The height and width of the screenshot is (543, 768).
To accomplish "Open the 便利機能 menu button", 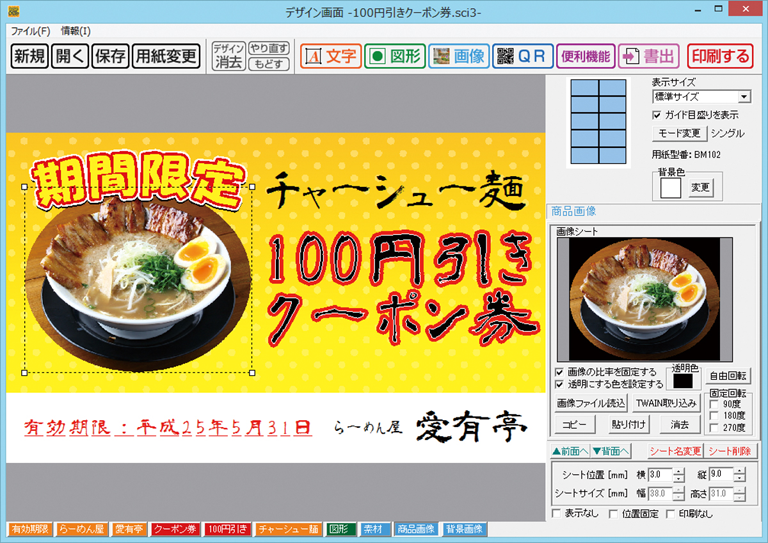I will pyautogui.click(x=584, y=56).
